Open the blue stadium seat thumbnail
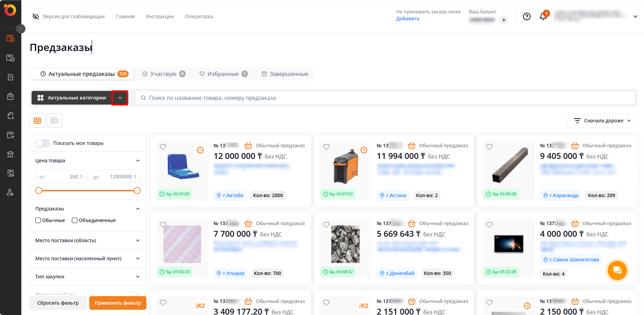This screenshot has height=315, width=644. point(182,166)
